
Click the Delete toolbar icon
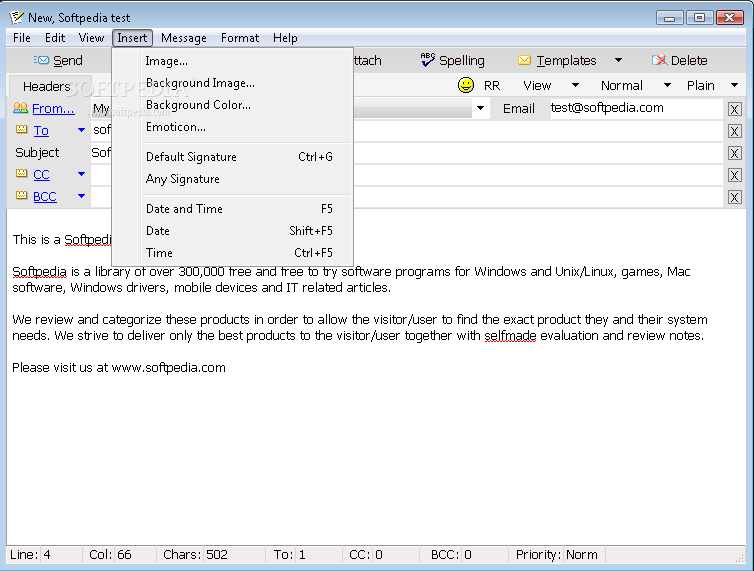pos(659,60)
